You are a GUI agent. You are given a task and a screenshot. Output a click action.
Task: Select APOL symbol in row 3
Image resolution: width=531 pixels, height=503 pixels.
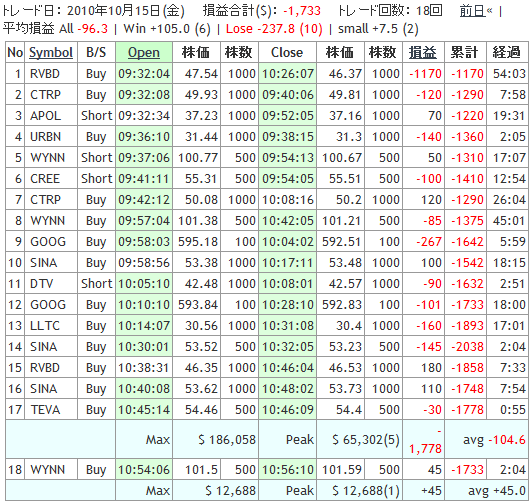coord(45,116)
